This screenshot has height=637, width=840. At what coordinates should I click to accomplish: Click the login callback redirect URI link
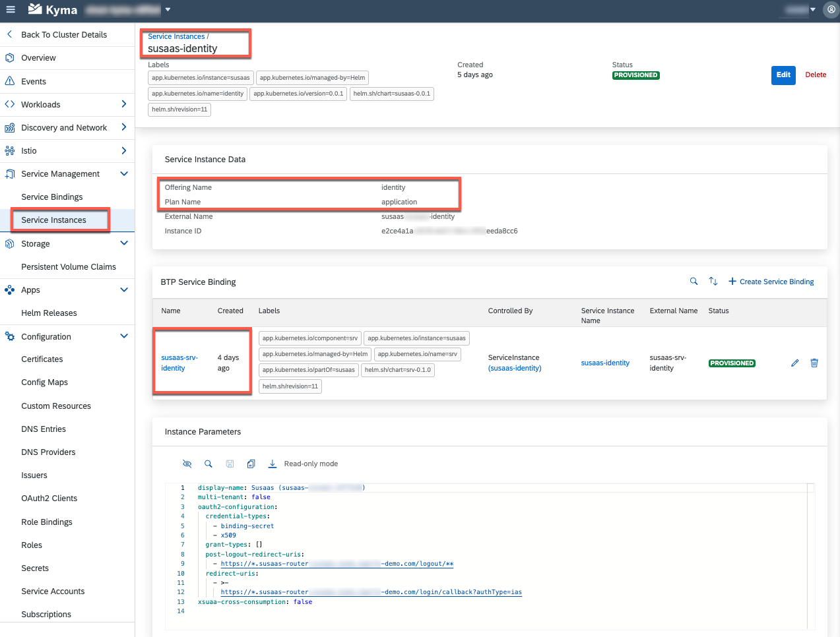(371, 592)
